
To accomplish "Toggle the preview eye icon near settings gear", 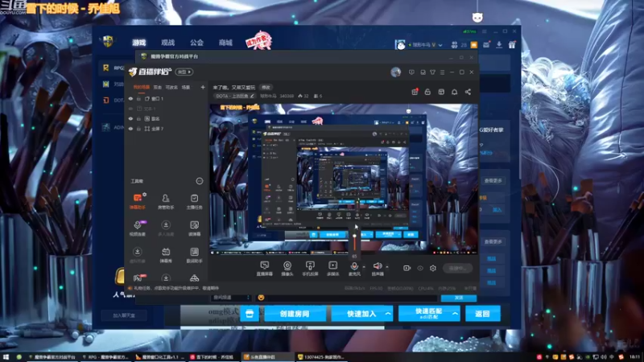I will (420, 268).
